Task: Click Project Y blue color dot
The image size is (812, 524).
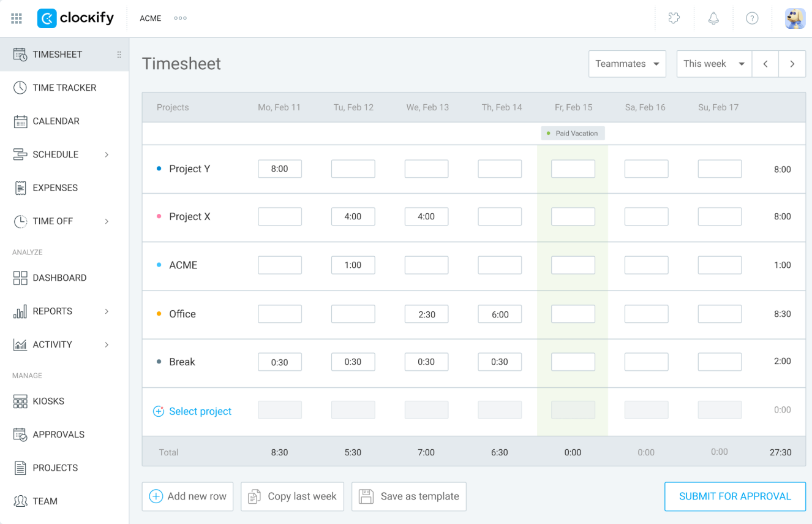Action: point(159,169)
